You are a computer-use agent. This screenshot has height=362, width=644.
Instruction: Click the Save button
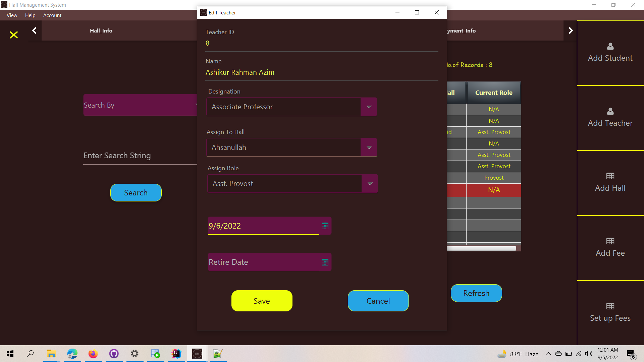262,301
